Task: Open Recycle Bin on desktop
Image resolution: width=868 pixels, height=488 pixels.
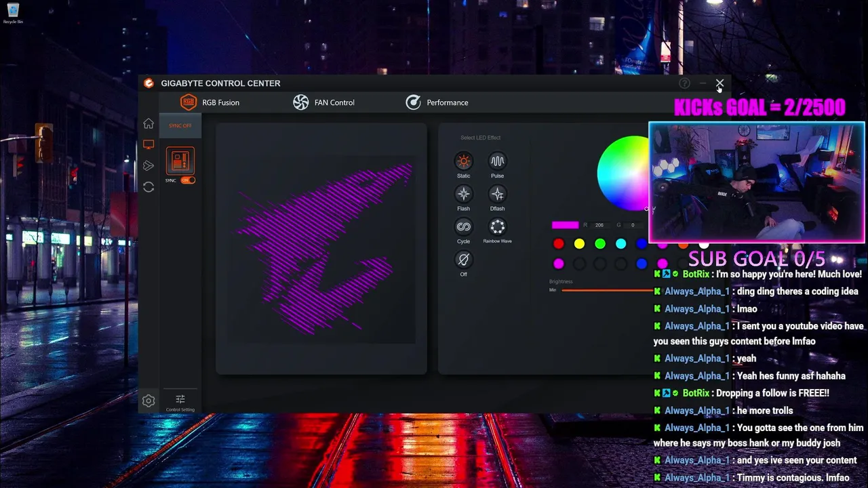Action: click(x=14, y=13)
